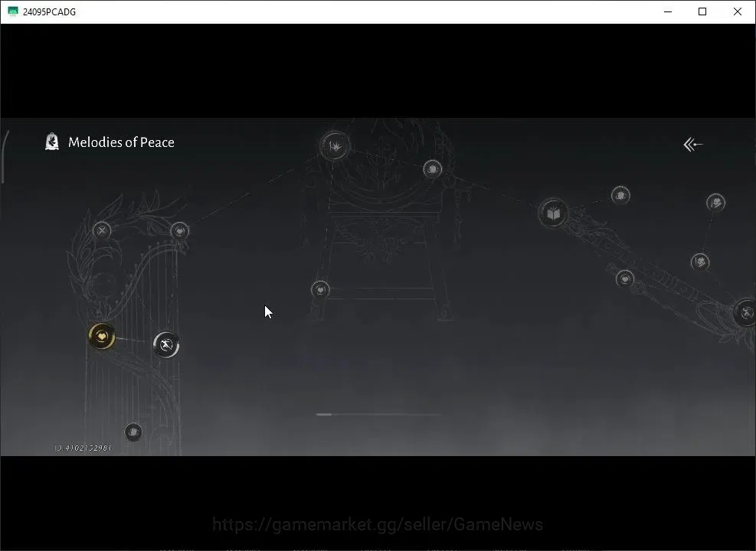Close the 24095PCADG window

click(737, 11)
